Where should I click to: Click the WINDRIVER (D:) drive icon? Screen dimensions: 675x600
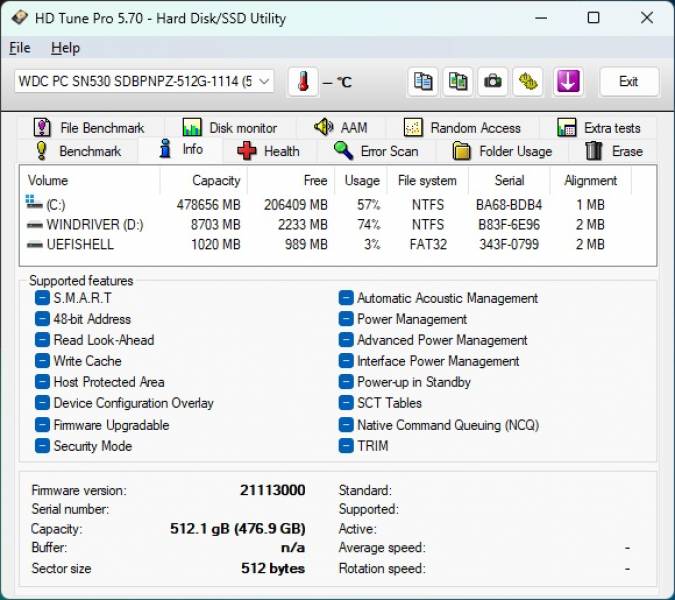click(34, 225)
